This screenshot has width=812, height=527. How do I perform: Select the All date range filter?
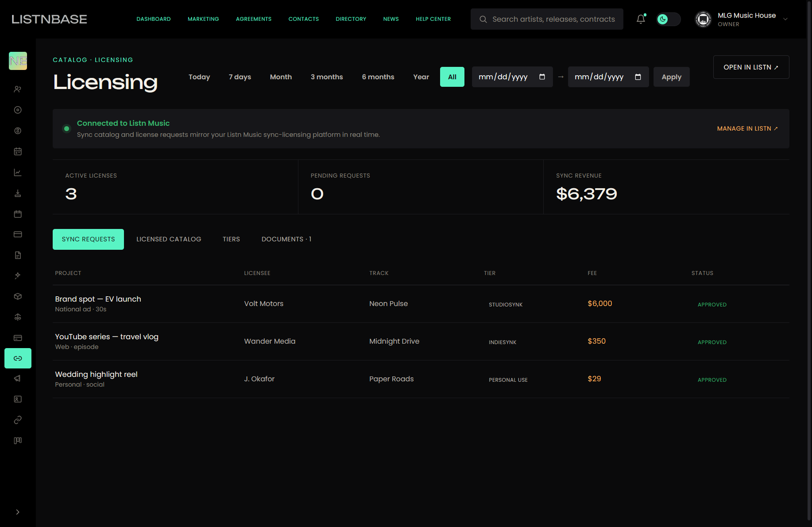click(x=452, y=77)
